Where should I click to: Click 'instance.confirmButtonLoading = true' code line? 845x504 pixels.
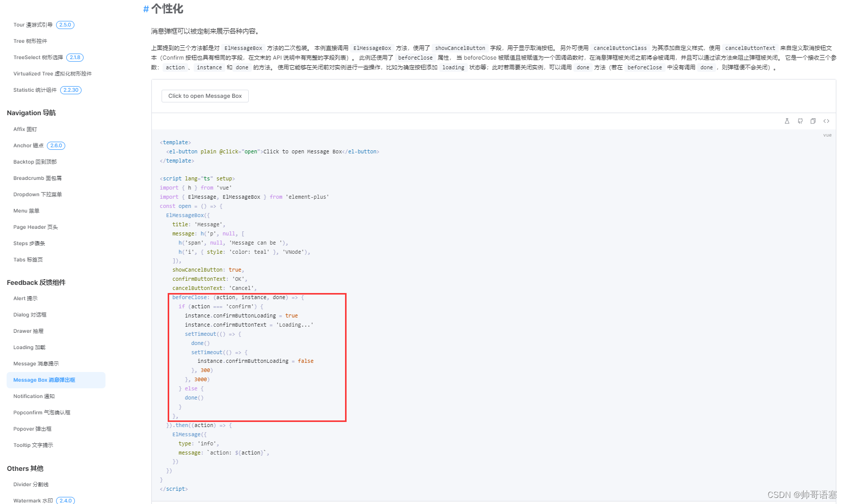pyautogui.click(x=242, y=316)
